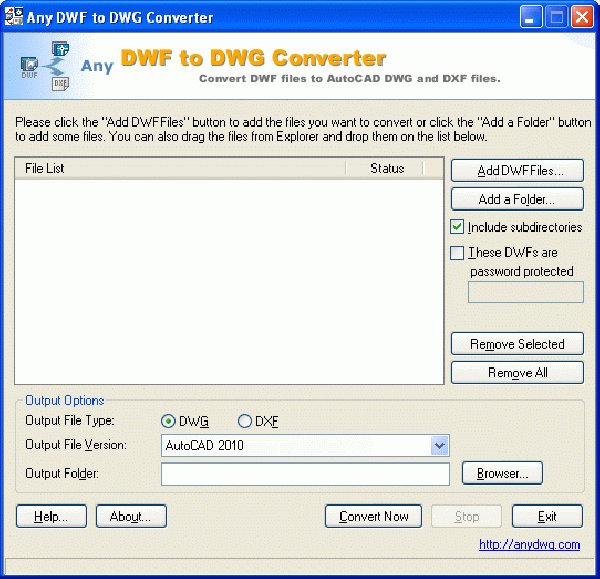Click the password input field
The height and width of the screenshot is (579, 600).
[x=526, y=292]
